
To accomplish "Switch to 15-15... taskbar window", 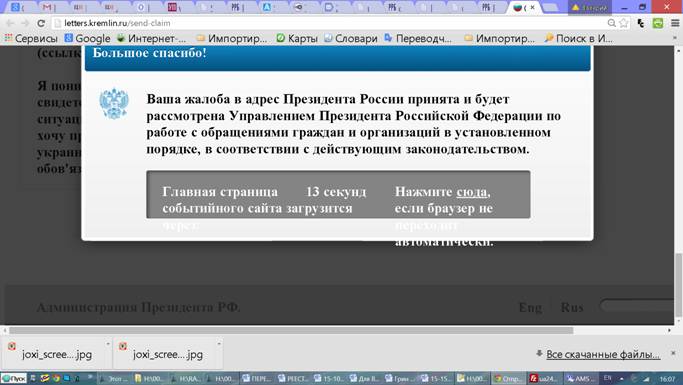I will 436,378.
